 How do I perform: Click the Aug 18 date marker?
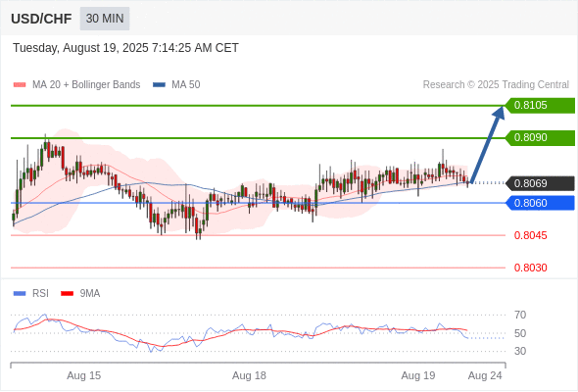coord(249,375)
